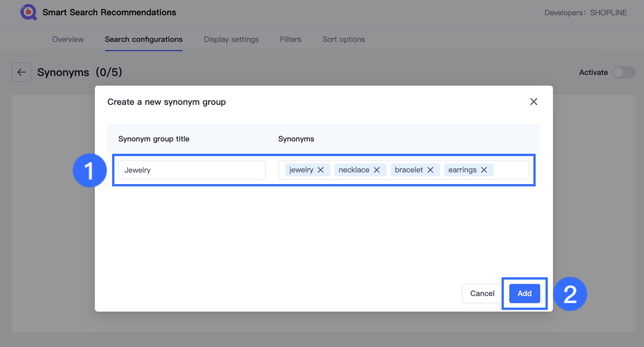The height and width of the screenshot is (347, 644).
Task: Click empty space in Synonyms tag field
Action: (x=511, y=170)
